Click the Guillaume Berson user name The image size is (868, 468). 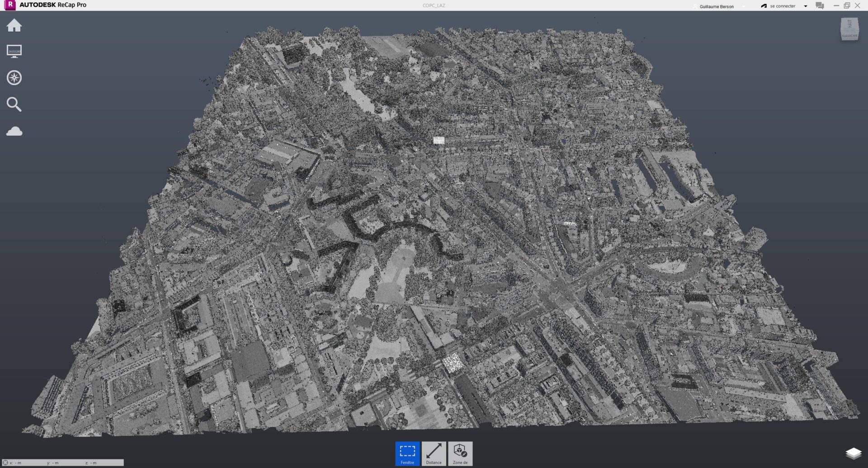coord(716,6)
